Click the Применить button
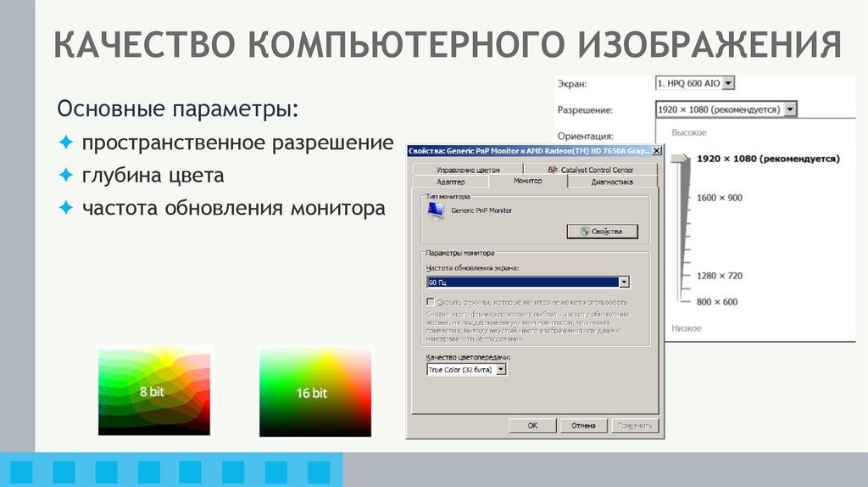 click(635, 426)
